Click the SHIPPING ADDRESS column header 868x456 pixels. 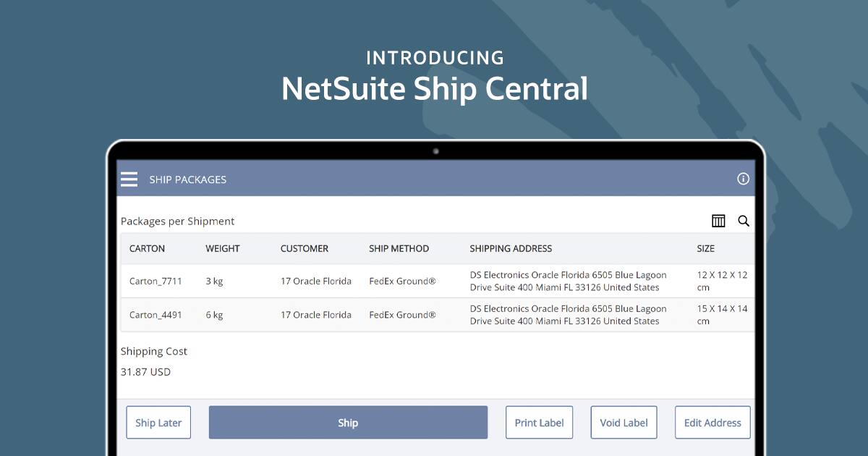(x=511, y=248)
